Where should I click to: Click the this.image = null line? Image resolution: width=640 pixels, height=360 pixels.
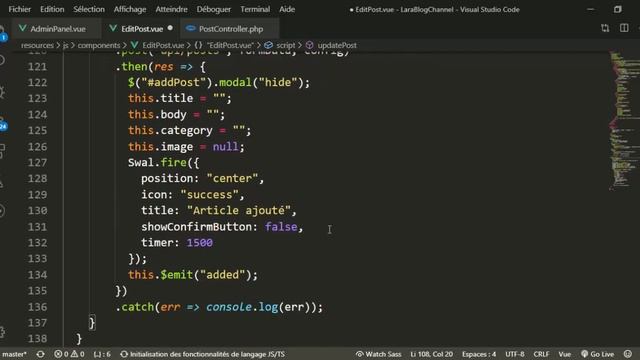tap(186, 147)
